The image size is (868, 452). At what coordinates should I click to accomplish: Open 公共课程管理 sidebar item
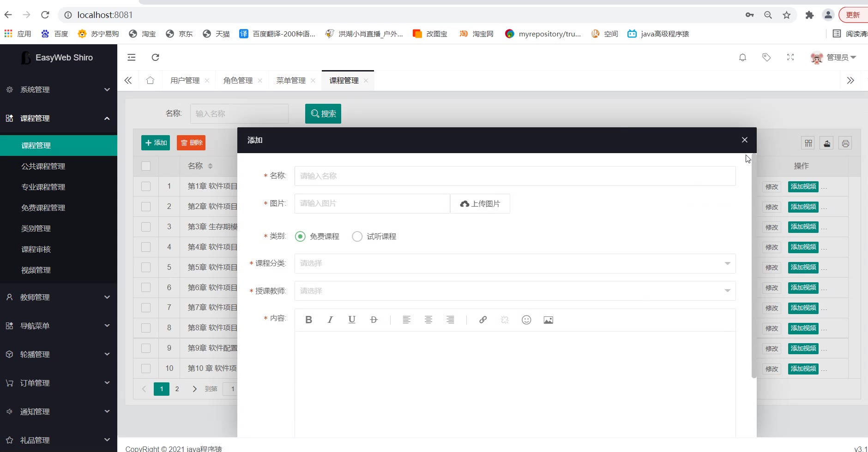[58, 166]
